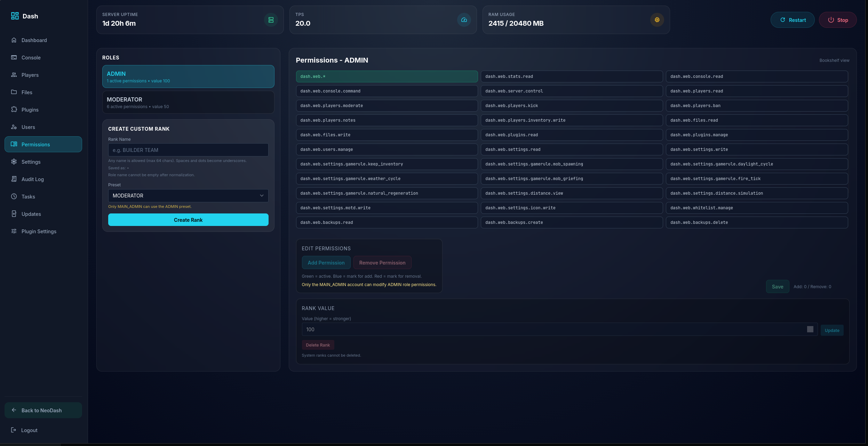Save the permission changes
This screenshot has width=868, height=446.
[x=778, y=286]
